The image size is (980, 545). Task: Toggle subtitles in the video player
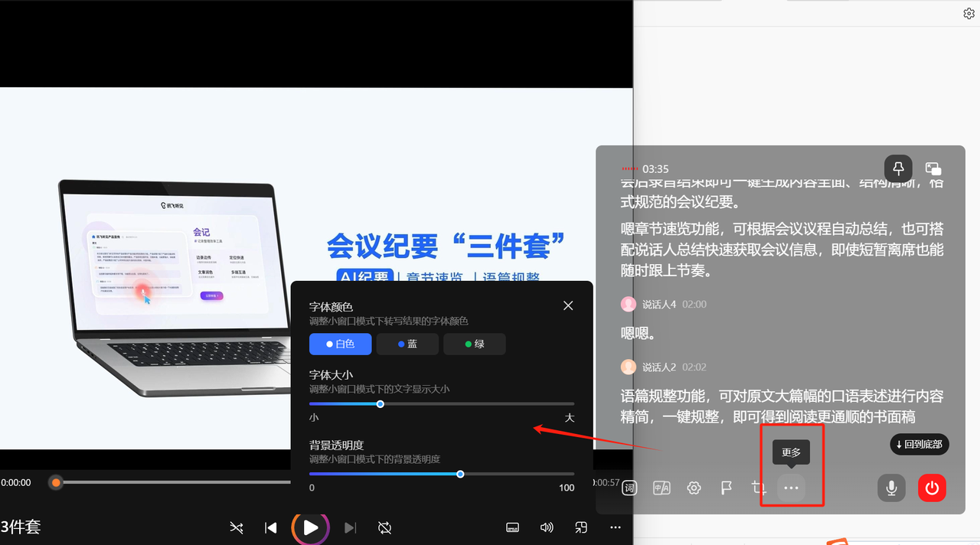coord(513,527)
